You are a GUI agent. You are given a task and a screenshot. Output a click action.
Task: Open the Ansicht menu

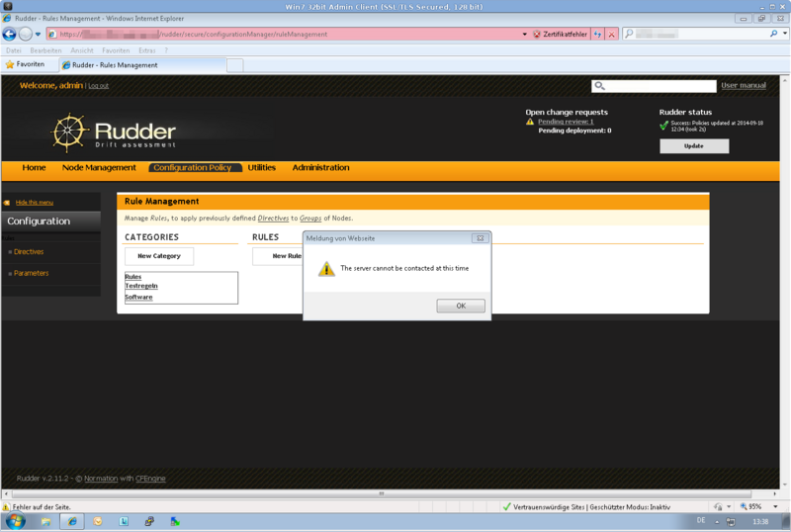coord(82,50)
